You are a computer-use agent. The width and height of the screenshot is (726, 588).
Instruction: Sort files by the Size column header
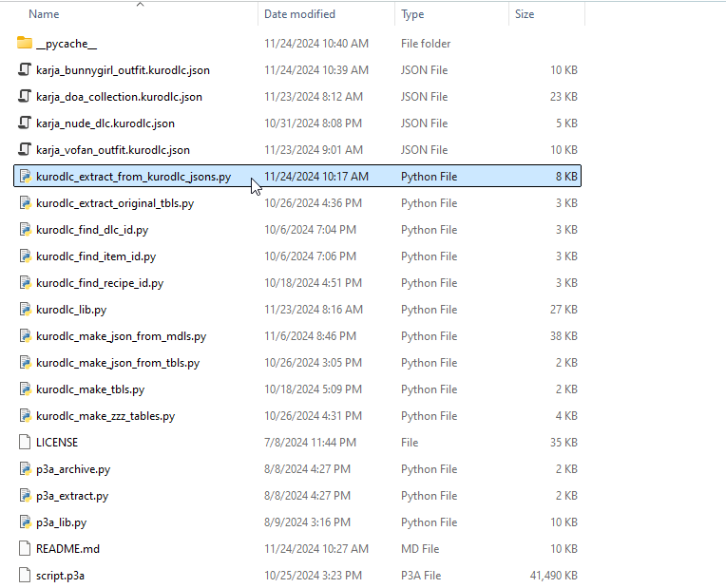click(x=525, y=14)
